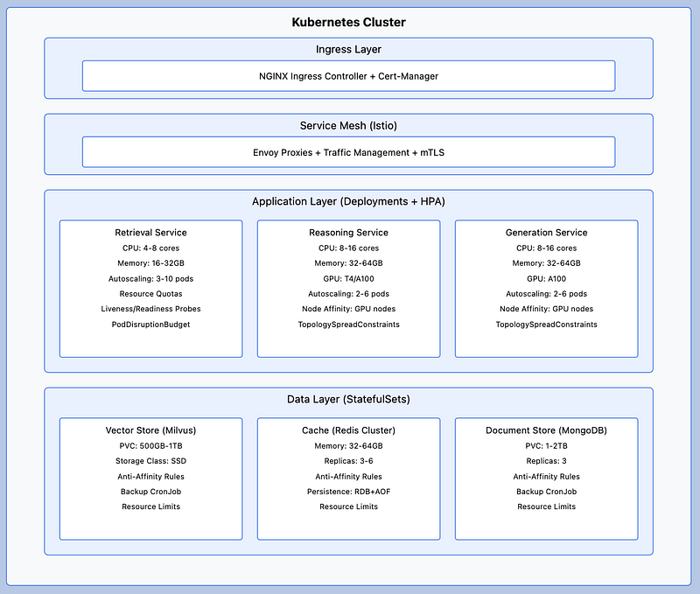This screenshot has width=700, height=594.
Task: Select 'PVC: 500GB-1TB' text
Action: coord(150,446)
